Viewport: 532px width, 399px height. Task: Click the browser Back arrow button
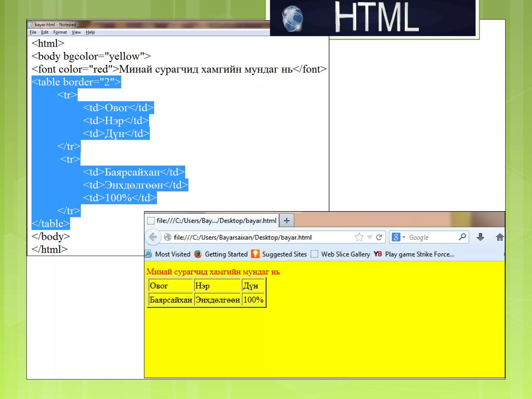(x=153, y=237)
